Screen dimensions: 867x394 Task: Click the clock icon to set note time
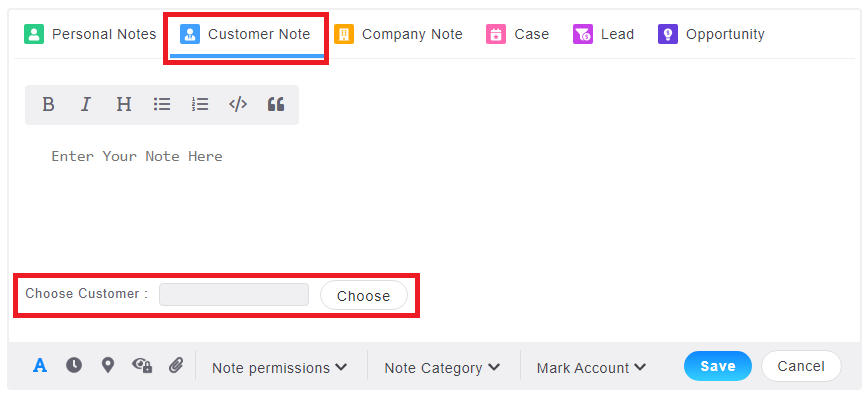point(74,365)
